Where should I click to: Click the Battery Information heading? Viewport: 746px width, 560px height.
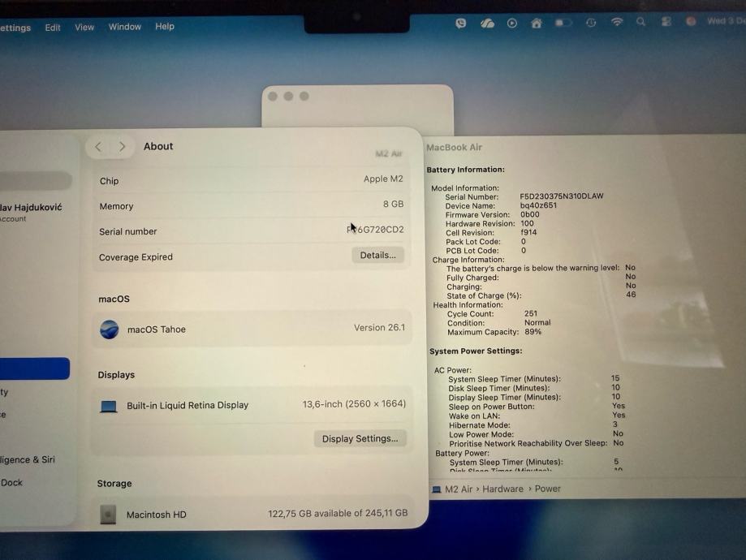click(465, 170)
